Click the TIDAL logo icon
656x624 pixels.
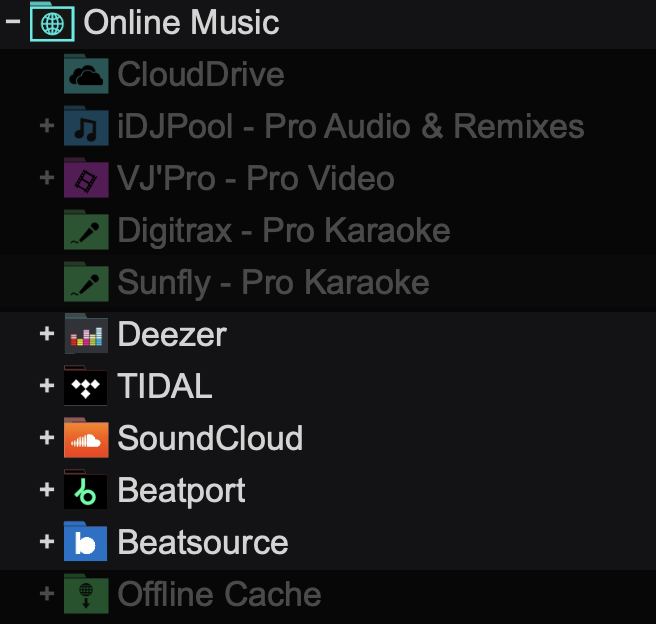(x=85, y=386)
